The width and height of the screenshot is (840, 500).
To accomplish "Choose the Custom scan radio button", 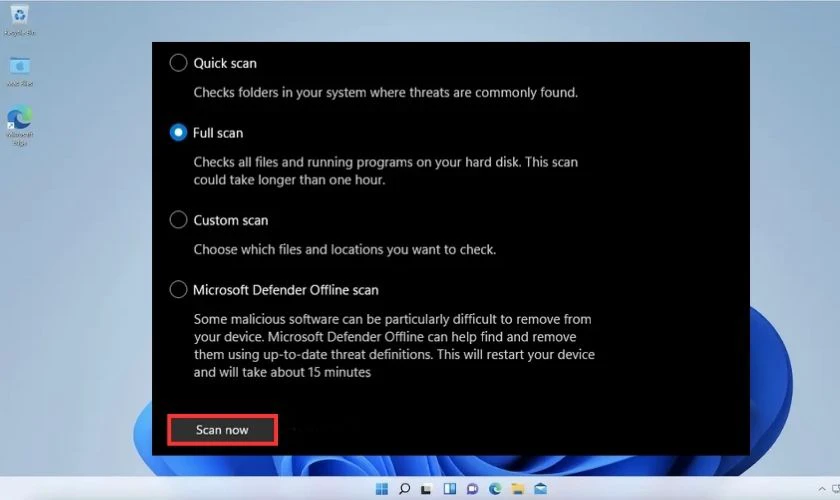I will pos(178,220).
